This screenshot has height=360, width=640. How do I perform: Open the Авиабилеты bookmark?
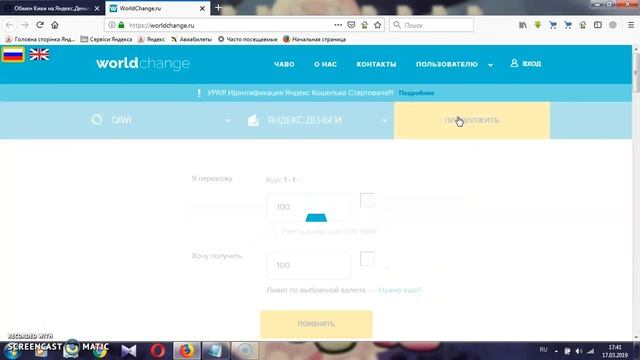pos(191,39)
